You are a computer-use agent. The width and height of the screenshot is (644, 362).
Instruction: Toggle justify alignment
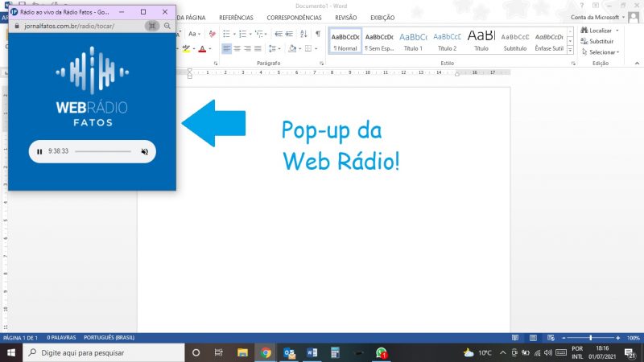(258, 48)
